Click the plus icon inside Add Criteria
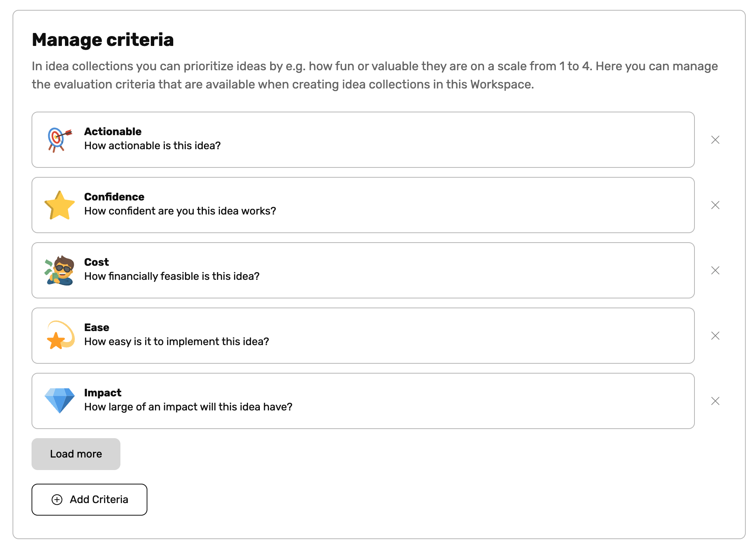Image resolution: width=756 pixels, height=549 pixels. click(x=57, y=499)
